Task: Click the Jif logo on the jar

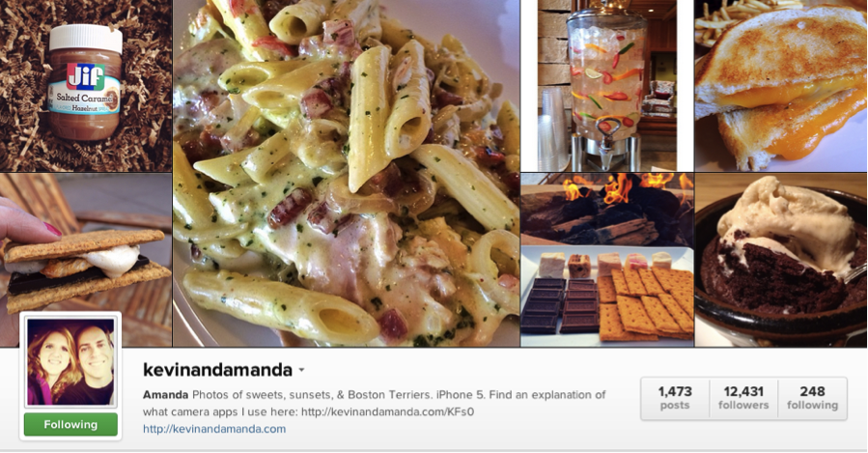Action: [85, 77]
